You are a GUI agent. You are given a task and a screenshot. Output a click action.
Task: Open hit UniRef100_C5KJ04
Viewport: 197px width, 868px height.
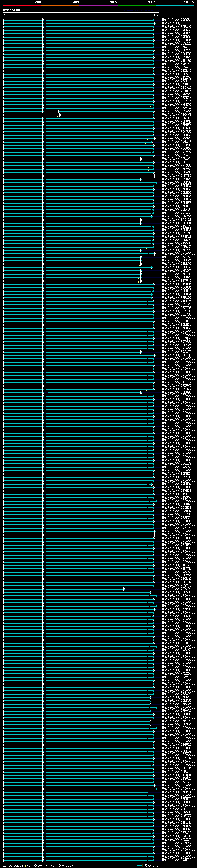tap(177, 704)
